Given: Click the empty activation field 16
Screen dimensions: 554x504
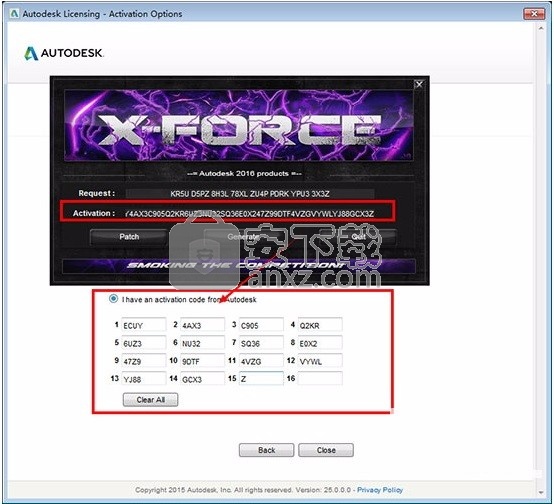Looking at the screenshot, I should (x=320, y=379).
